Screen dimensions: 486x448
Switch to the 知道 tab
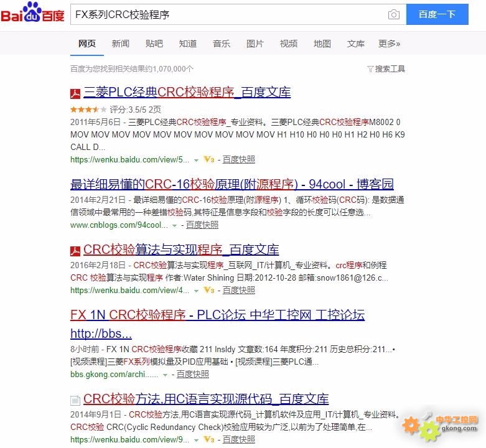pyautogui.click(x=188, y=44)
